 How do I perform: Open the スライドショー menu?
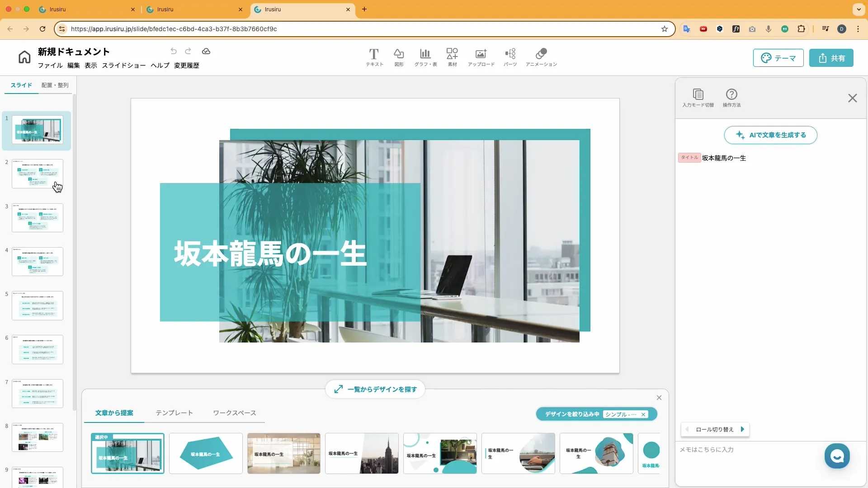(123, 66)
